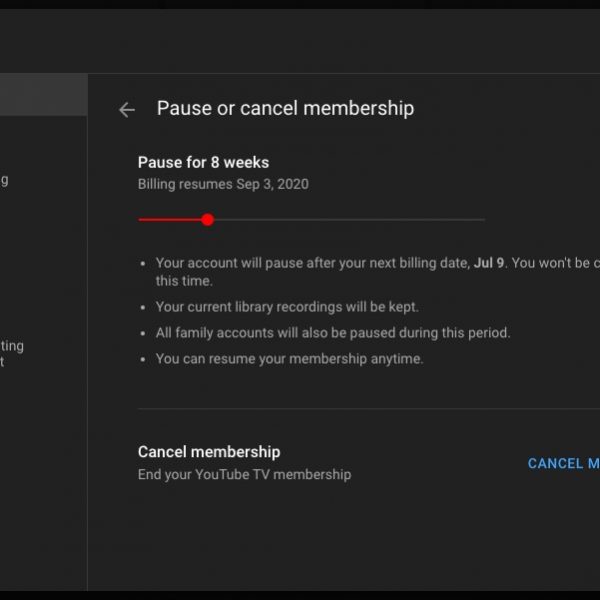Click the bold "Jul 9" billing date

[x=489, y=263]
